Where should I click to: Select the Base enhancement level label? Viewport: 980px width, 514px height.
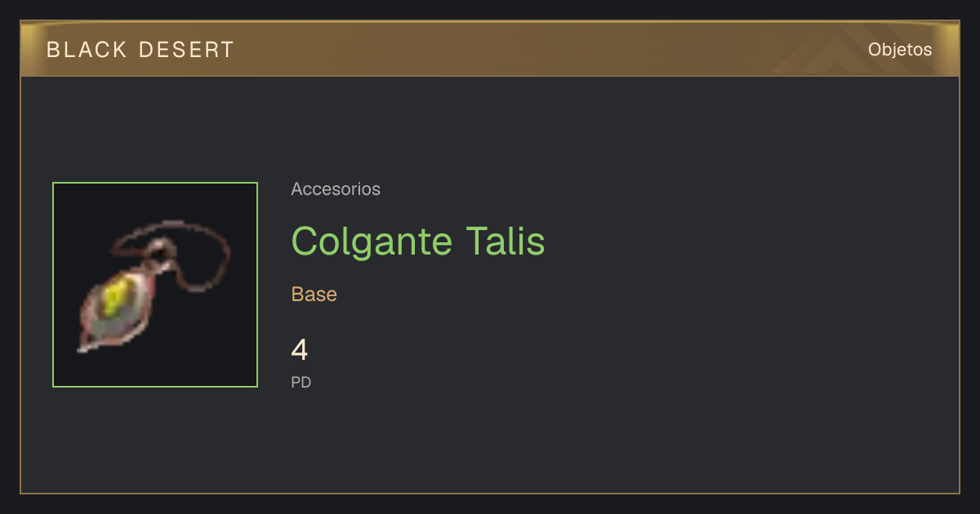point(314,295)
